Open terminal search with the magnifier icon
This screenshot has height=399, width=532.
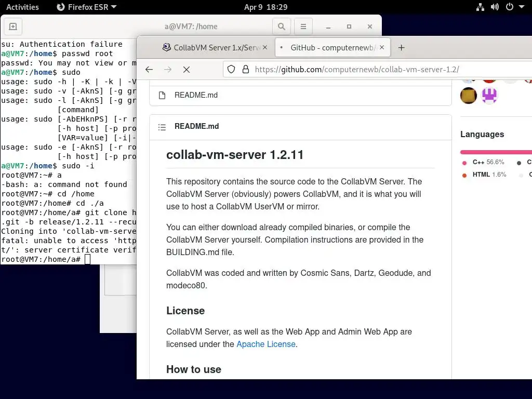point(281,26)
